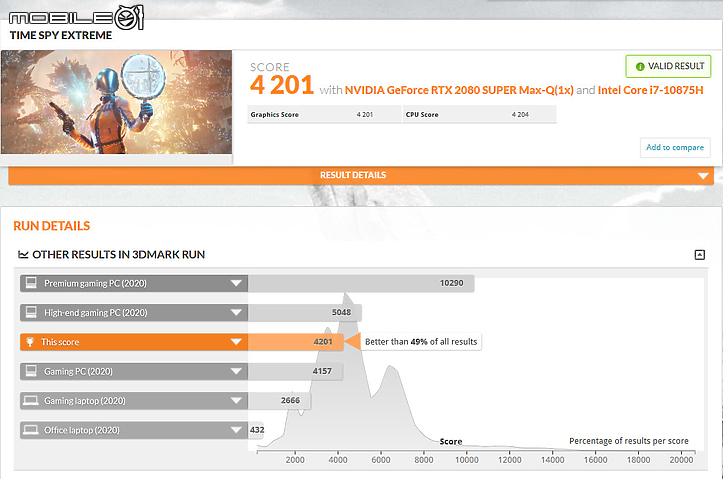723x479 pixels.
Task: Click the 432 score bar value
Action: pos(257,430)
